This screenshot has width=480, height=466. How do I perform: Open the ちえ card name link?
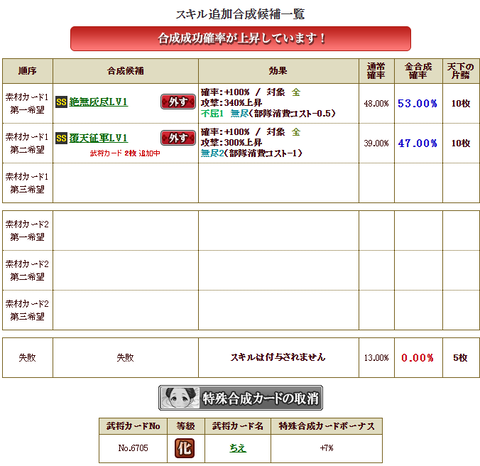238,448
